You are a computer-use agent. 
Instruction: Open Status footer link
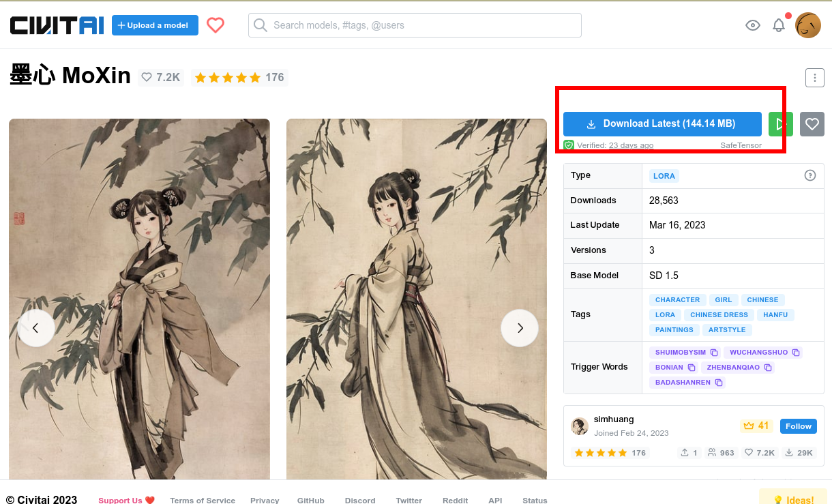(x=535, y=501)
